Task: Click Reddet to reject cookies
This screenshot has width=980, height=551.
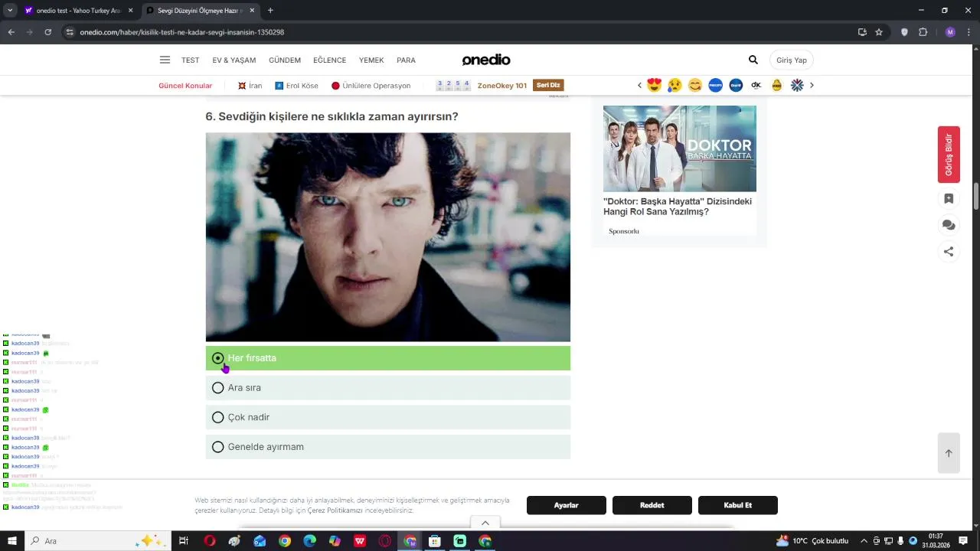Action: pos(652,505)
